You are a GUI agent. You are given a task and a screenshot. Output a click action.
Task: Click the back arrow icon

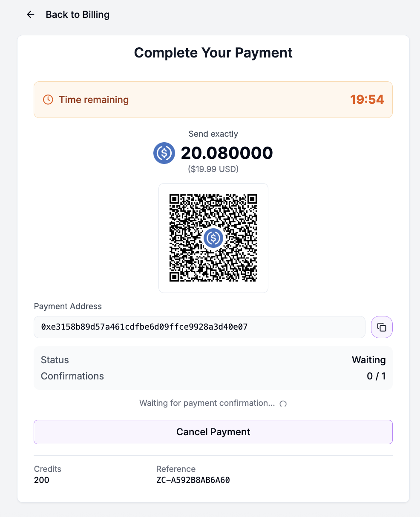30,14
